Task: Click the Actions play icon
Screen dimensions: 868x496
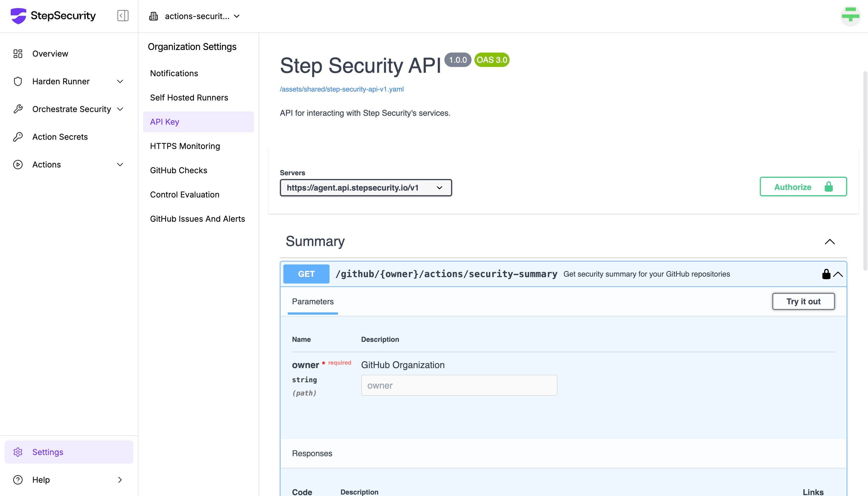Action: (x=18, y=165)
